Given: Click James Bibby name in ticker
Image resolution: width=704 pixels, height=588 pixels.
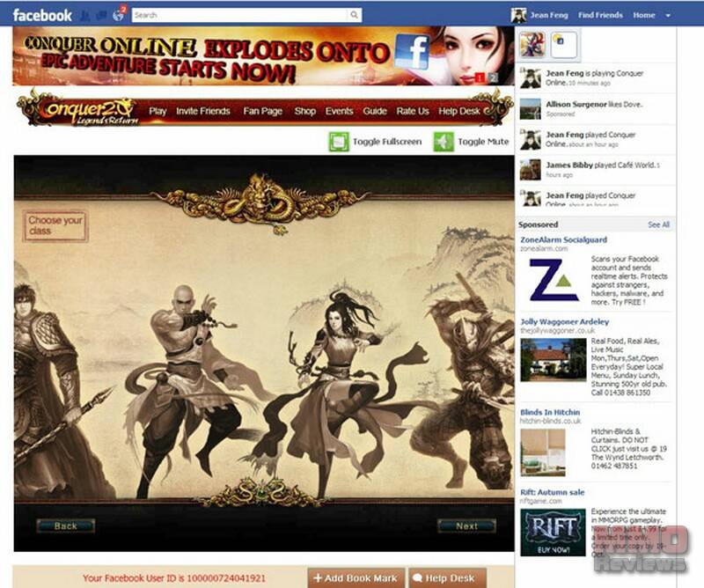Looking at the screenshot, I should coord(569,165).
